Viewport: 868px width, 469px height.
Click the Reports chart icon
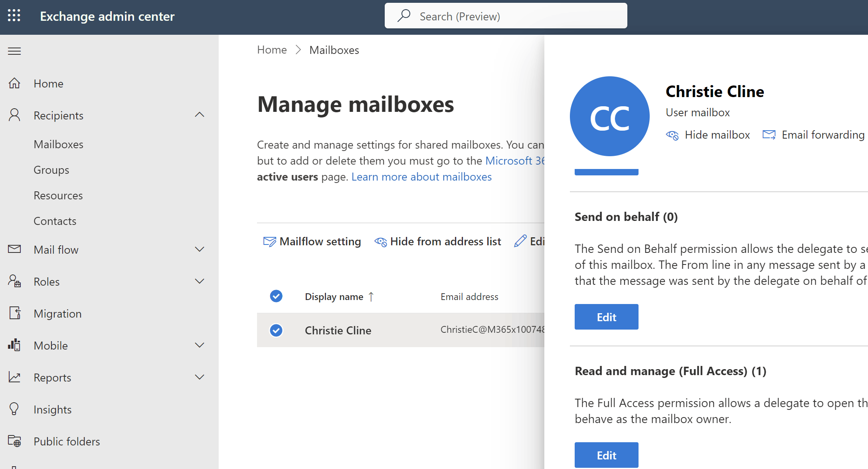[14, 377]
